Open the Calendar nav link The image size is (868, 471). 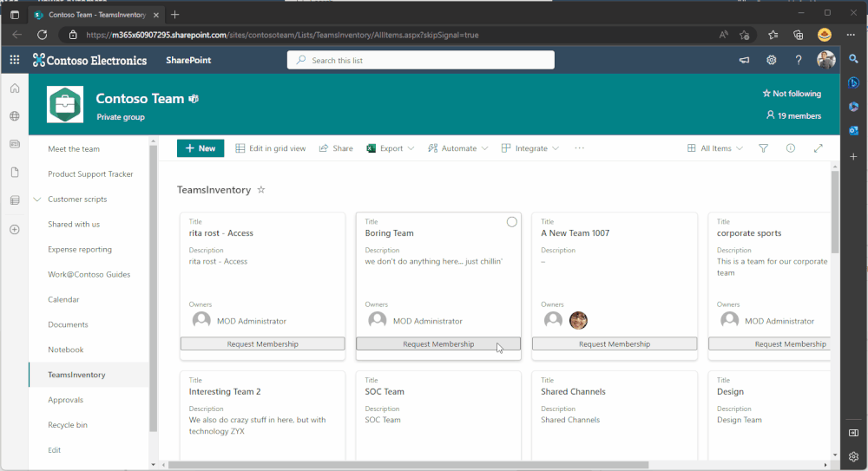point(63,299)
